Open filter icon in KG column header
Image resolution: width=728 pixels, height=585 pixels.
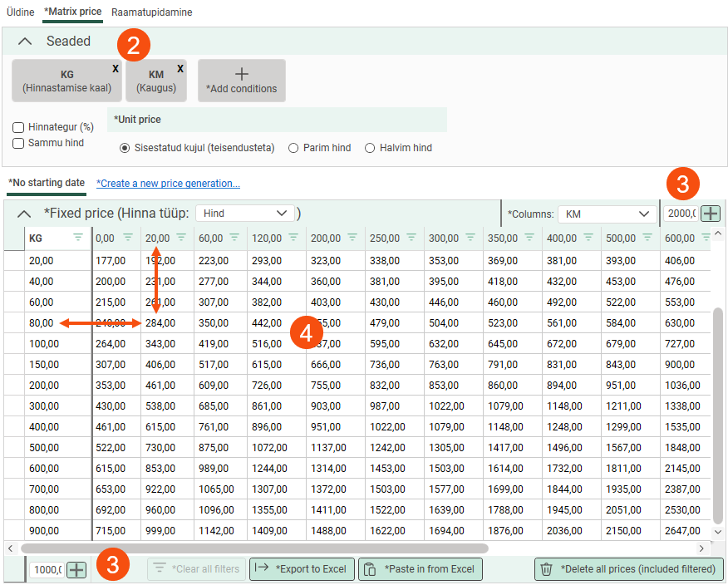click(78, 238)
